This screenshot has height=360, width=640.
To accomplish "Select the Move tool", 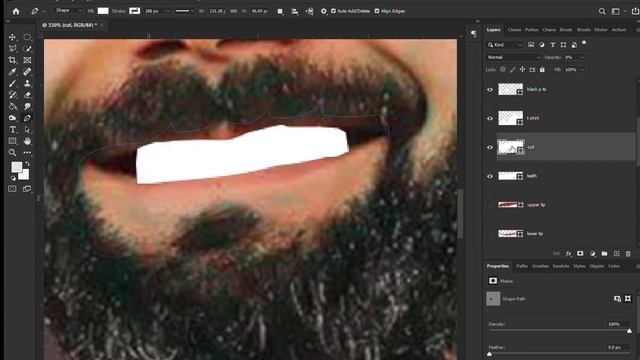I will [x=13, y=37].
